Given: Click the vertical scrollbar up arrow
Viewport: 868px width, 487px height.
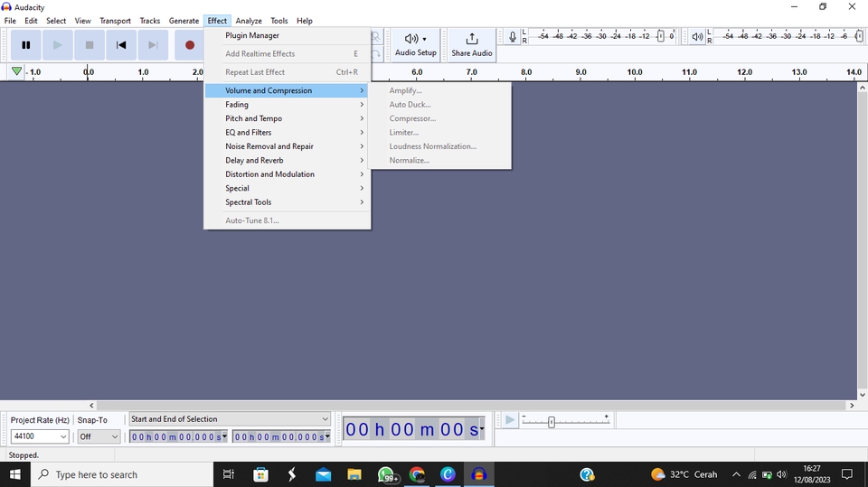Looking at the screenshot, I should click(863, 88).
